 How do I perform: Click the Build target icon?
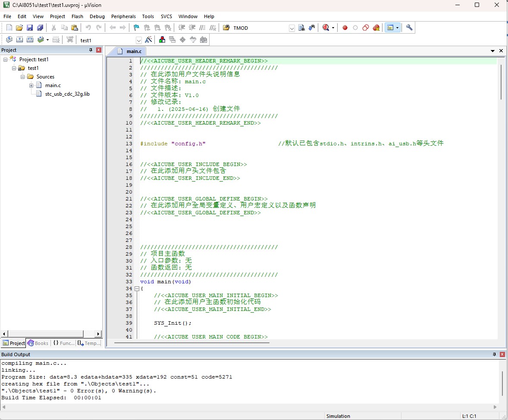pos(19,40)
